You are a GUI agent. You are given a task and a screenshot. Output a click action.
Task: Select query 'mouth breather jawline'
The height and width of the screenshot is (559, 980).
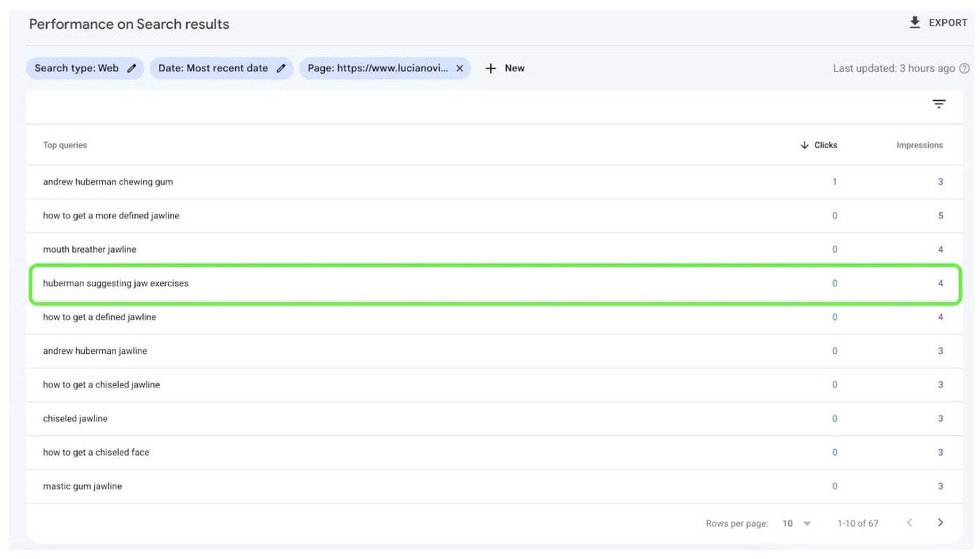pos(90,249)
